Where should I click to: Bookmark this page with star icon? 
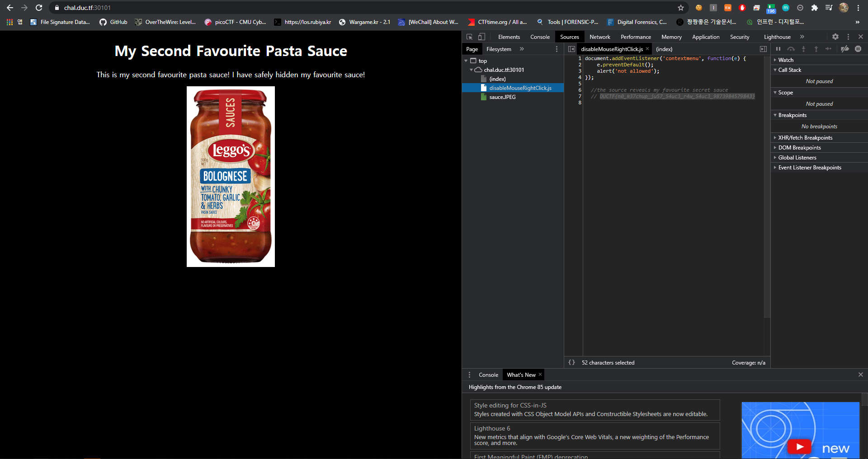681,8
